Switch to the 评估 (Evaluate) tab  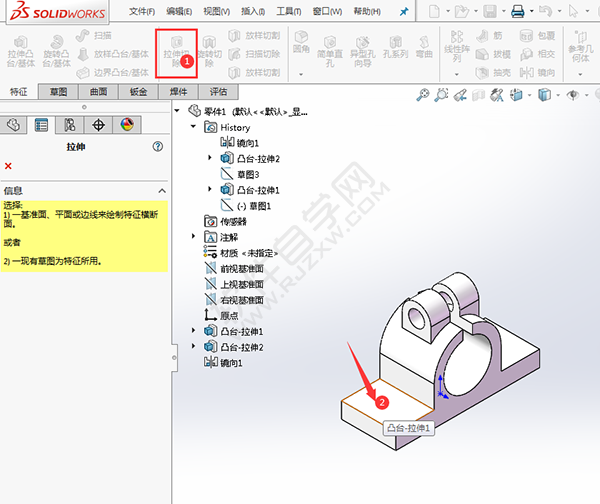(x=218, y=92)
